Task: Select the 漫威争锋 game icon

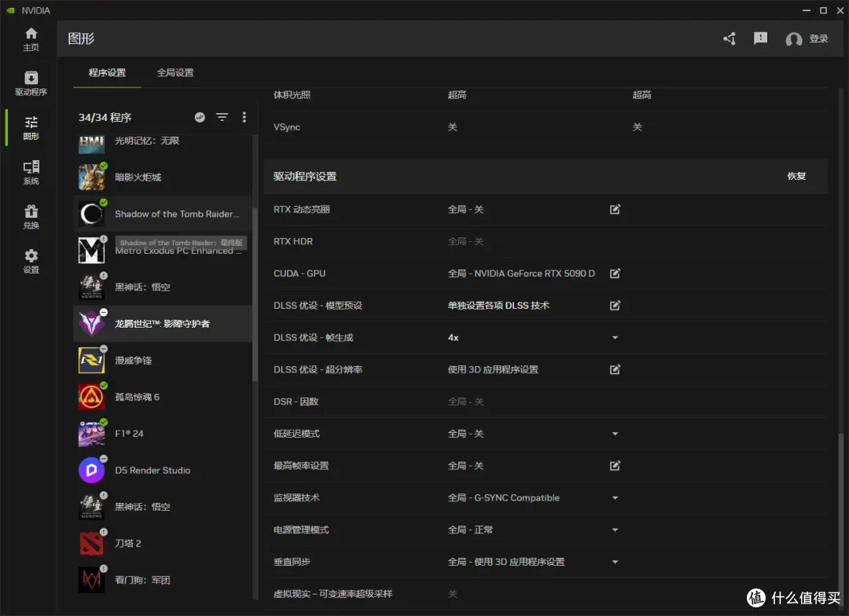Action: point(91,360)
